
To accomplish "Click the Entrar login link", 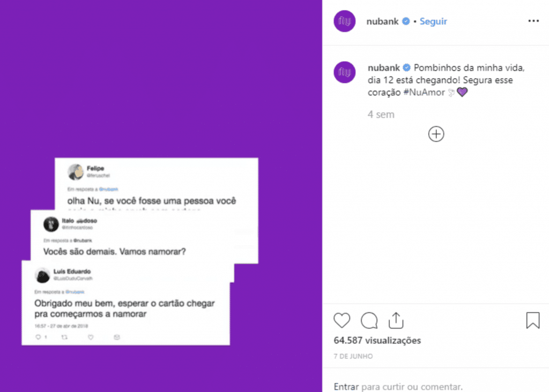I will [x=346, y=386].
